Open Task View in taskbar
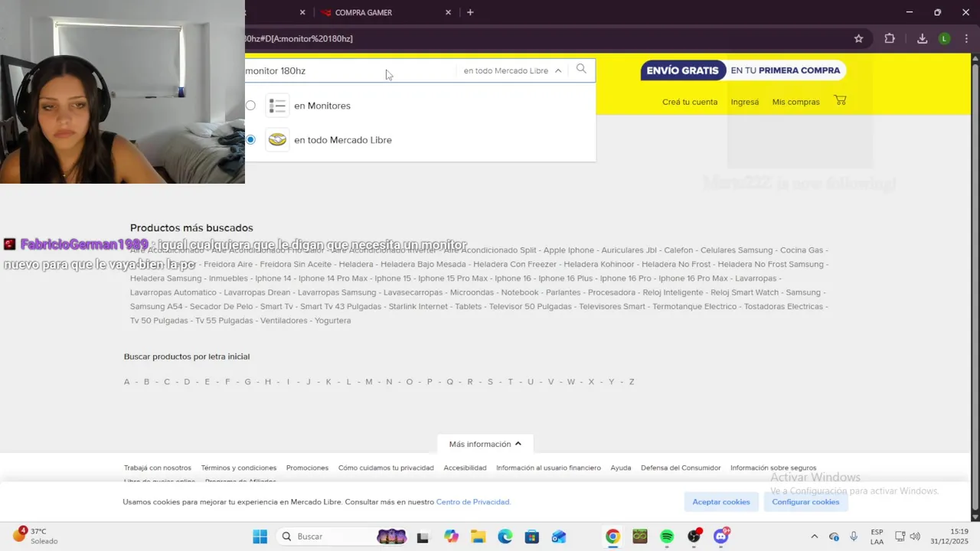The height and width of the screenshot is (551, 980). click(x=422, y=536)
